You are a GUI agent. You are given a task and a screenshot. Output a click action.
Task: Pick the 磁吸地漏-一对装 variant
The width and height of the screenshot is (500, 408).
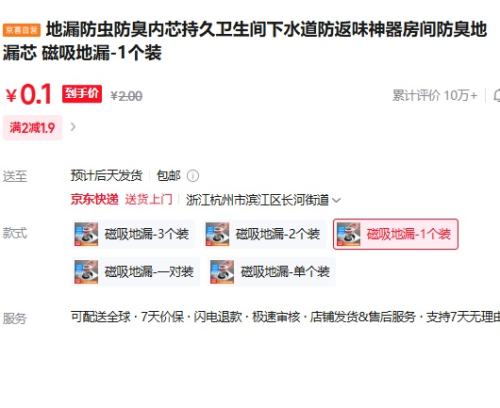point(136,272)
